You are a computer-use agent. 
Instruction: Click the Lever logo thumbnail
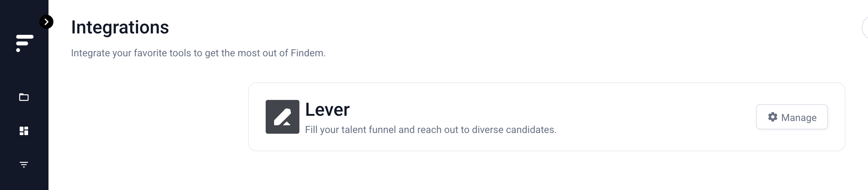click(x=283, y=117)
